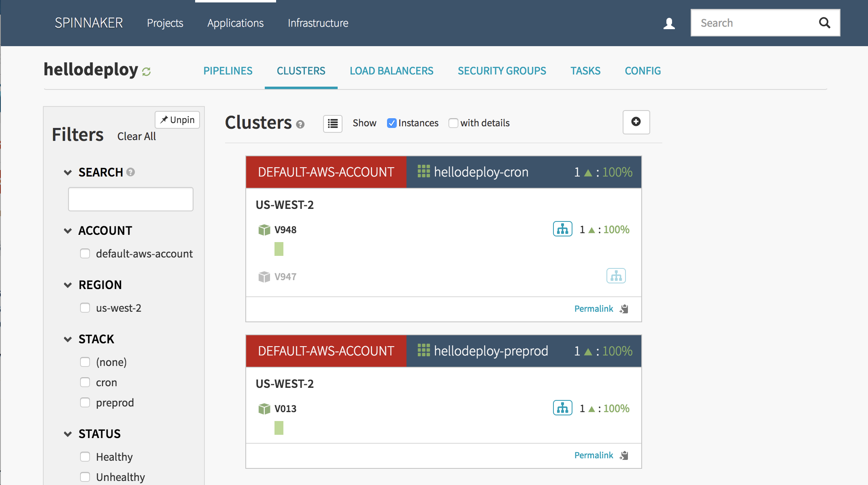Click the Clear All filters link

coord(136,136)
